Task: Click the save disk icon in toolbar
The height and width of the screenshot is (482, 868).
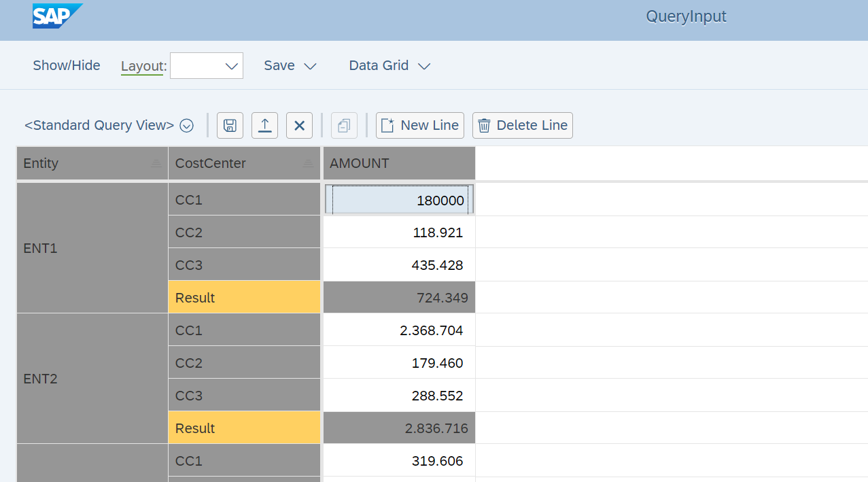Action: click(230, 126)
